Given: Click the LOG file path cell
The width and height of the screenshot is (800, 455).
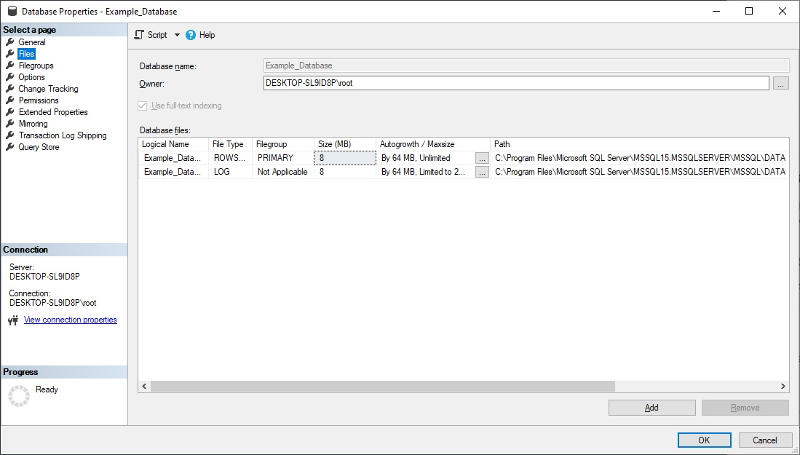Looking at the screenshot, I should [x=640, y=172].
